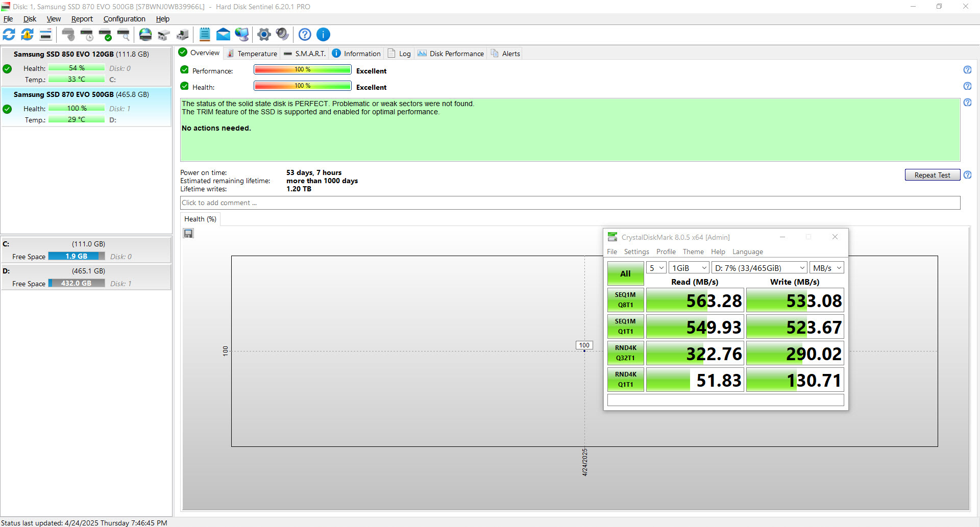Open the Hard Disk Sentinel Help menu
This screenshot has height=527, width=980.
[163, 19]
